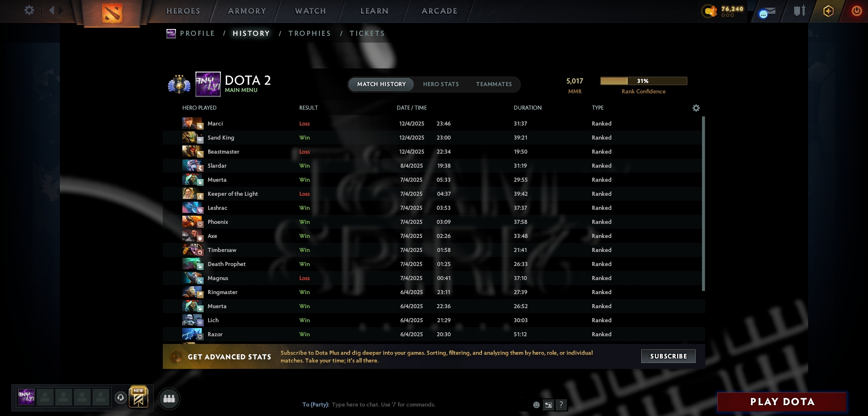This screenshot has width=868, height=416.
Task: Click the TYPE column header
Action: point(598,108)
